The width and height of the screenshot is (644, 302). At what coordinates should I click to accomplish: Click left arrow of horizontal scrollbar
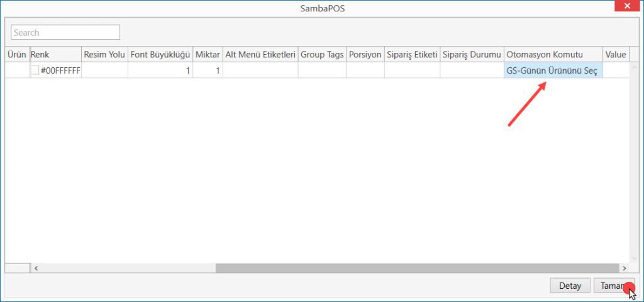tap(36, 268)
